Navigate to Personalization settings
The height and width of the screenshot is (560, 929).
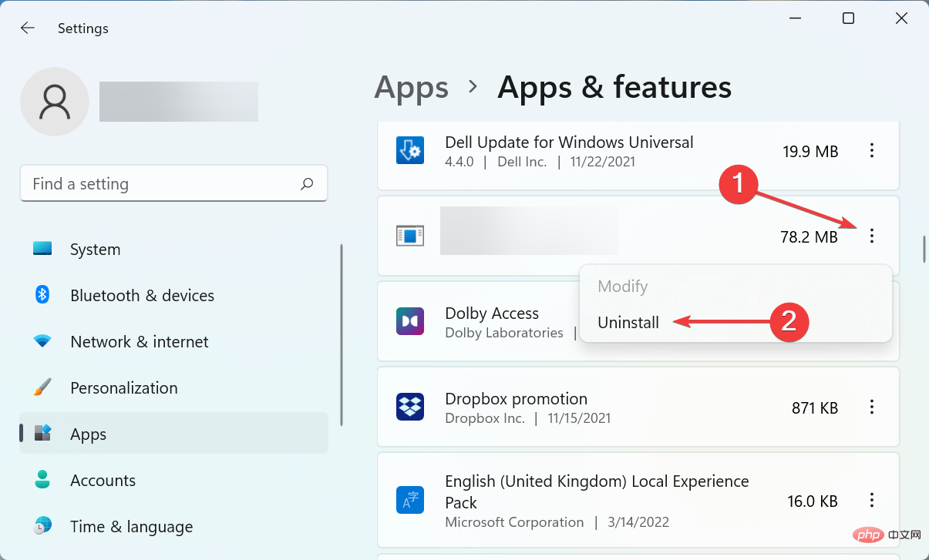[x=123, y=388]
